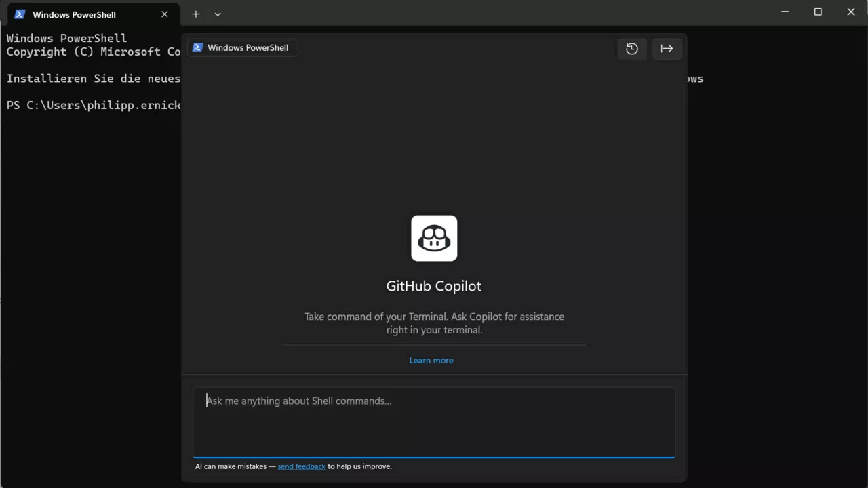Close the Windows Terminal window
The height and width of the screenshot is (488, 868).
pos(851,12)
